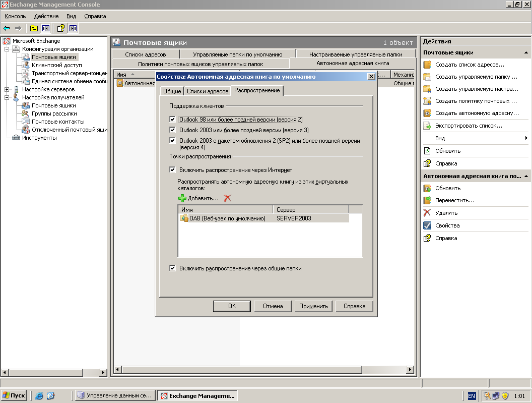Screen dimensions: 532x403
Task: Click the Применить button
Action: (313, 306)
